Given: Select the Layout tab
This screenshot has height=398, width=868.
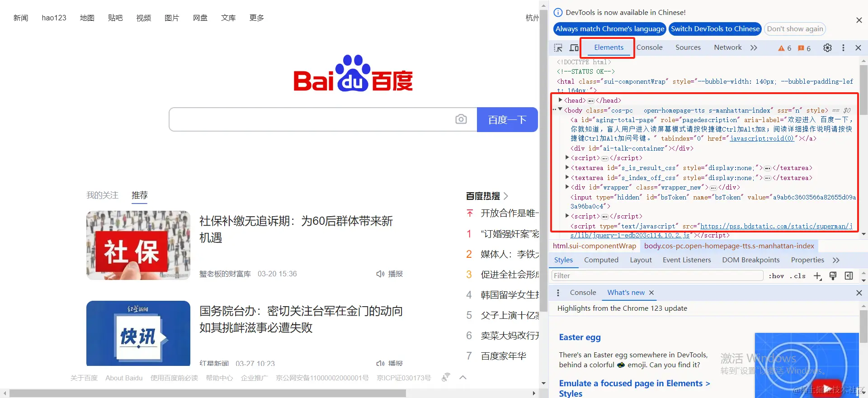Looking at the screenshot, I should 641,260.
